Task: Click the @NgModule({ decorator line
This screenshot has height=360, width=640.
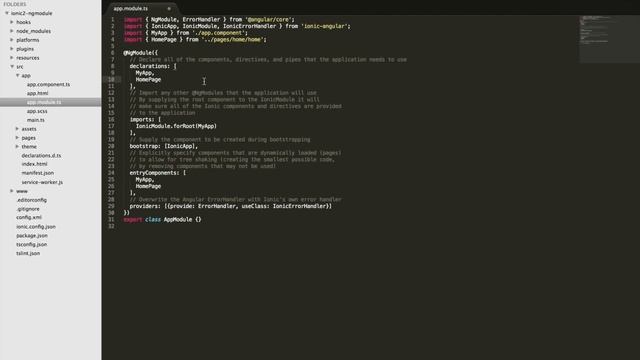Action: pos(140,53)
